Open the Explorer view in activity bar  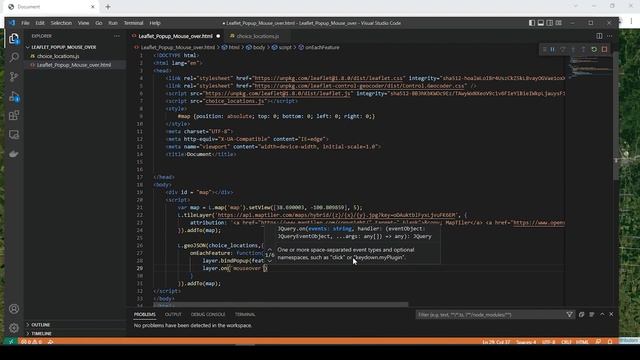tap(14, 39)
